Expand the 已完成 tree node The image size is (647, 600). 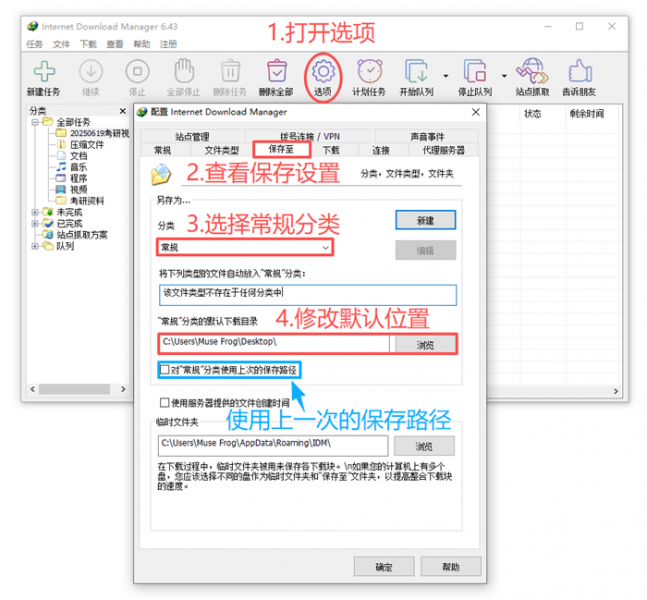pyautogui.click(x=35, y=223)
